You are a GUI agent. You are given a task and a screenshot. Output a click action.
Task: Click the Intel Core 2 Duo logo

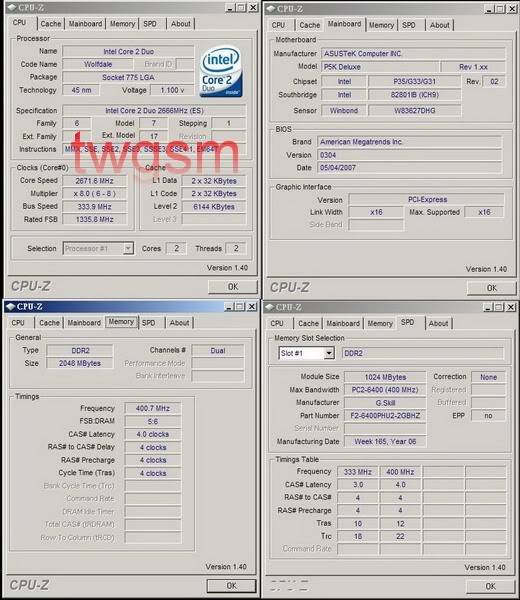click(221, 72)
